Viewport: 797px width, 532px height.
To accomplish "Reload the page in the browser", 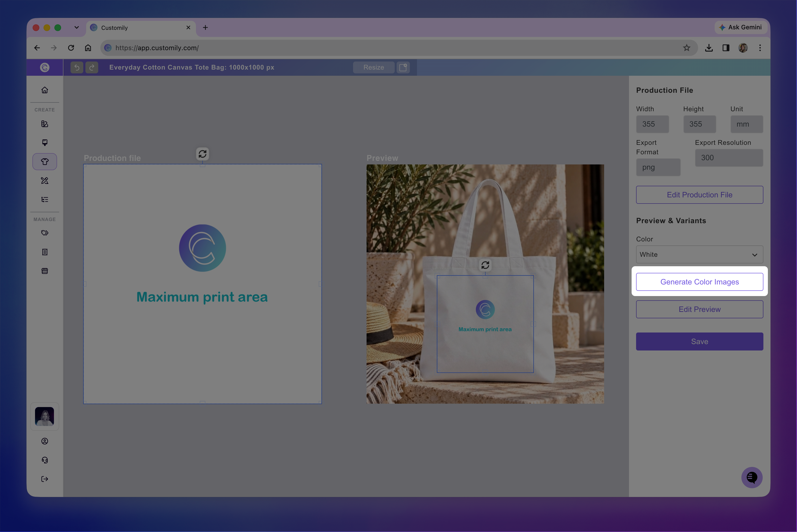I will click(71, 48).
